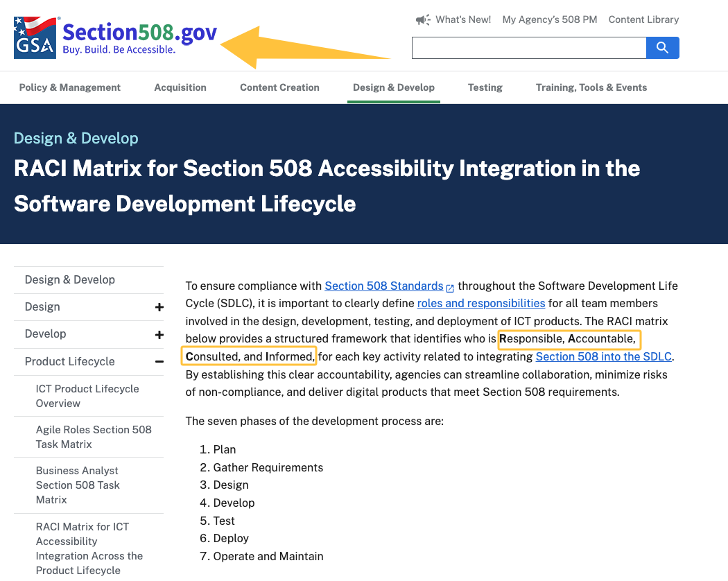Click list item '6. Deploy'
The image size is (728, 581).
pos(224,538)
